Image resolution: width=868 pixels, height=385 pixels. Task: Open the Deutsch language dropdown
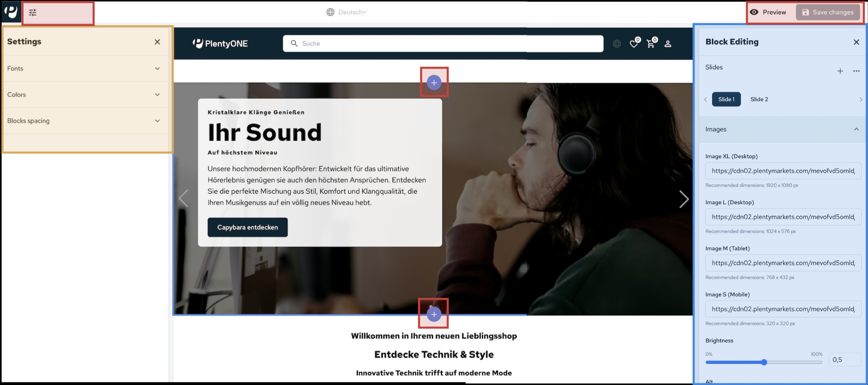click(x=347, y=12)
